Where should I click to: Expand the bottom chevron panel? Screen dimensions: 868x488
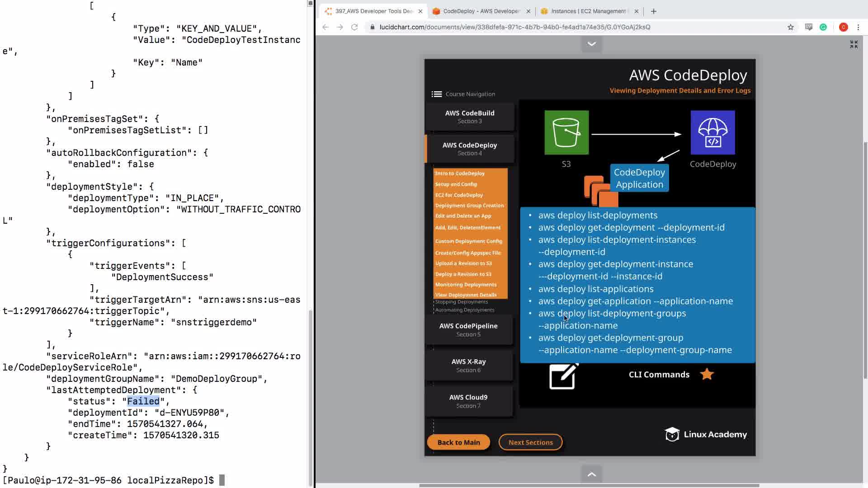click(x=591, y=474)
